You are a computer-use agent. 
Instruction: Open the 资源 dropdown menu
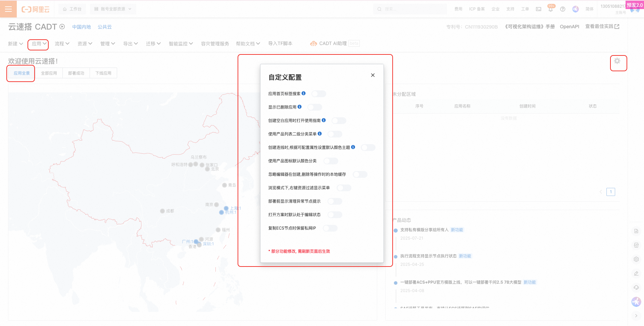85,44
